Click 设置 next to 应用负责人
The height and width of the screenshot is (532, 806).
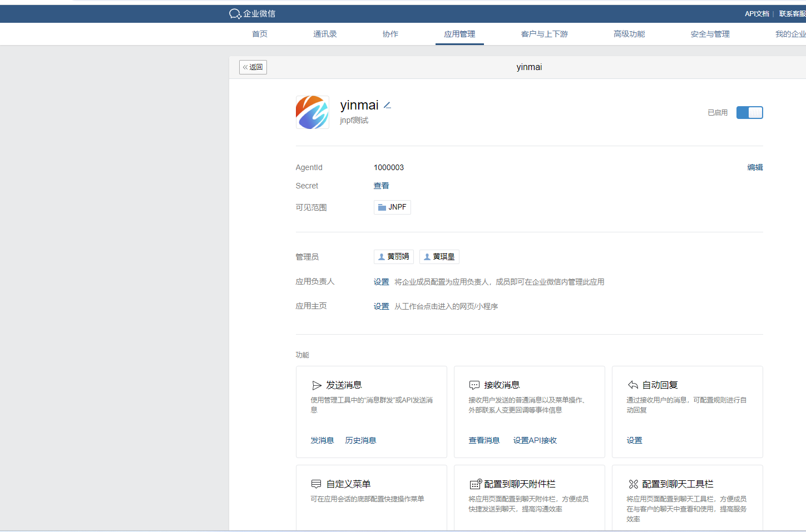click(381, 282)
